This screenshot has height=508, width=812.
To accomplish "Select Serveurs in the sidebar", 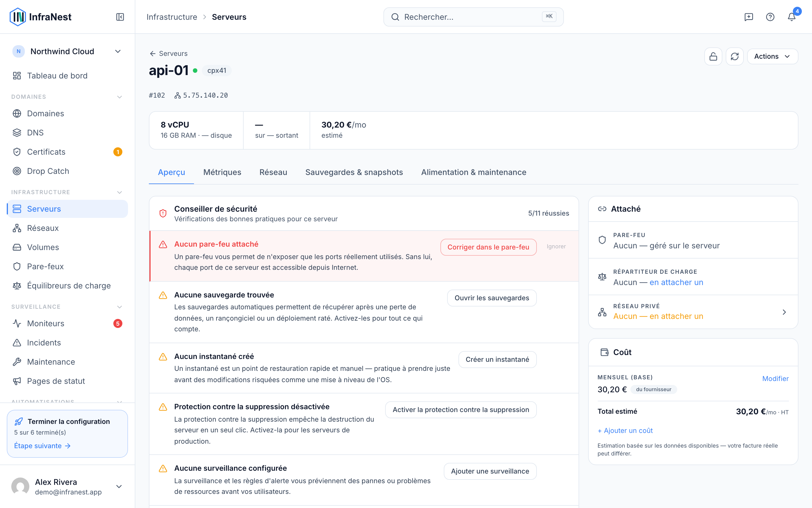I will (67, 209).
